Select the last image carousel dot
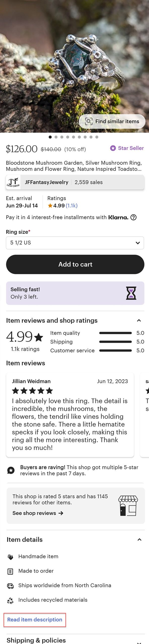The width and height of the screenshot is (149, 644). pyautogui.click(x=97, y=137)
